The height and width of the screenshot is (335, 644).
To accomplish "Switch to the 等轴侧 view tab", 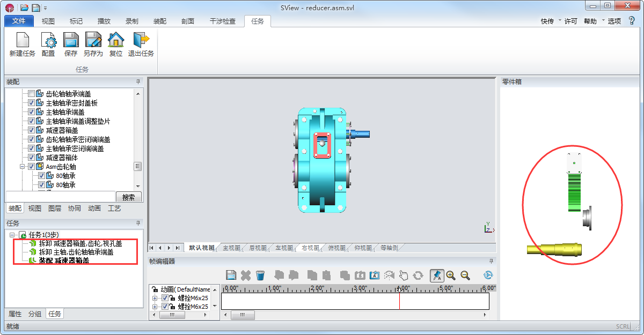I will click(389, 248).
